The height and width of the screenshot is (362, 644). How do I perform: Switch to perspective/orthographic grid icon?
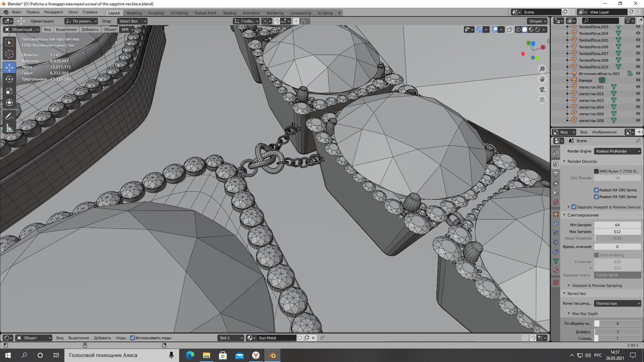point(542,100)
